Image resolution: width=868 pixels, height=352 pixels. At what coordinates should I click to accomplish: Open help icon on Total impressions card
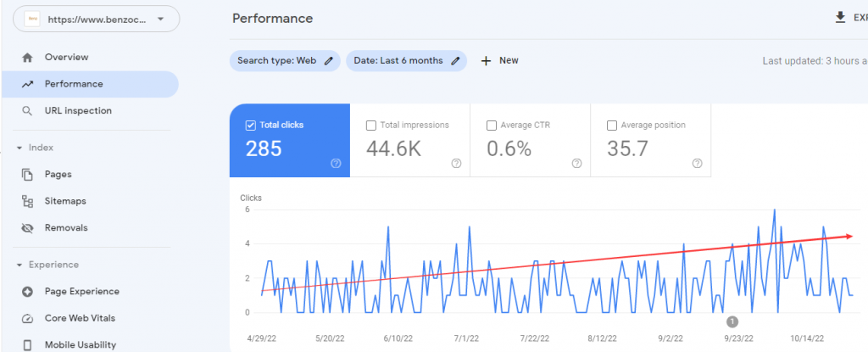(456, 164)
